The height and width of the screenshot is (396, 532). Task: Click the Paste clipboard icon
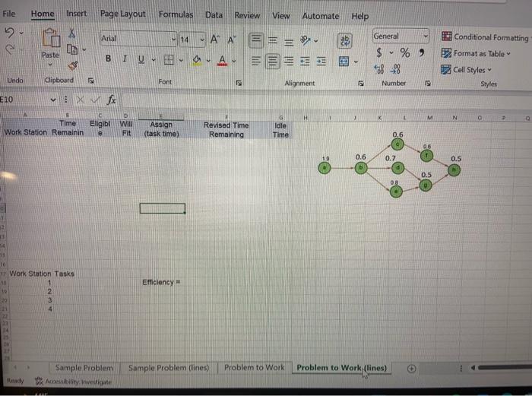coord(51,38)
